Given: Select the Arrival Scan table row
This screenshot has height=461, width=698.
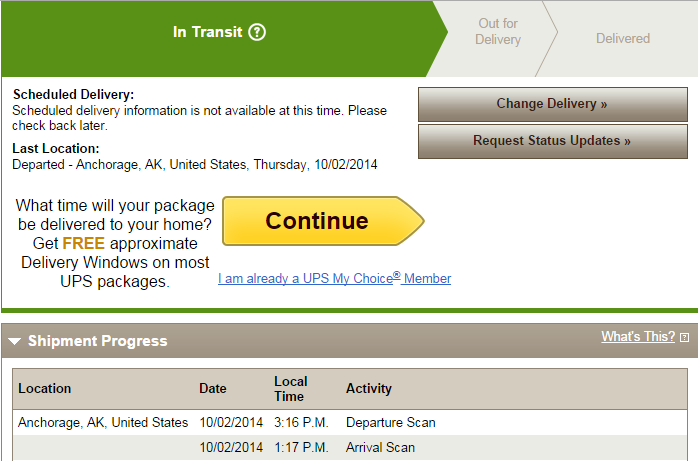Looking at the screenshot, I should (349, 447).
